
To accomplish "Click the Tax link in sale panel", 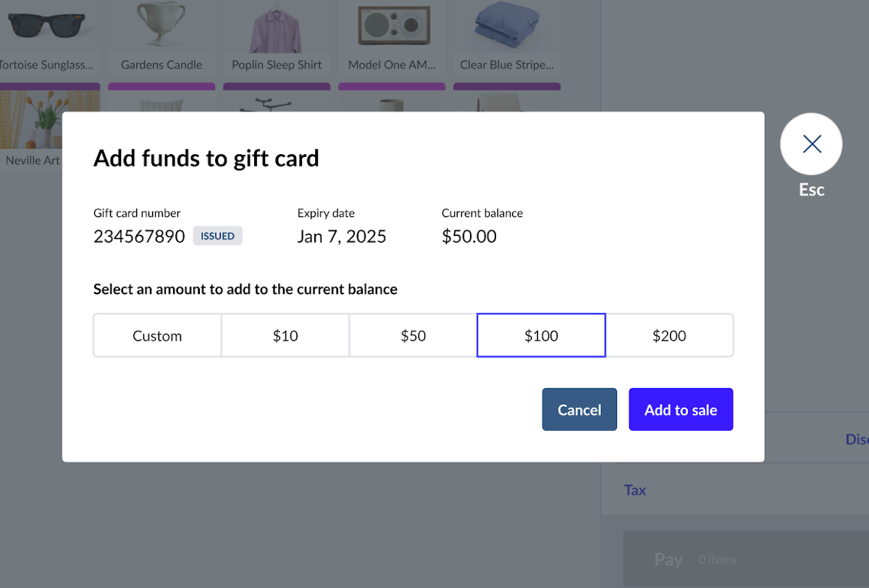I will coord(635,490).
